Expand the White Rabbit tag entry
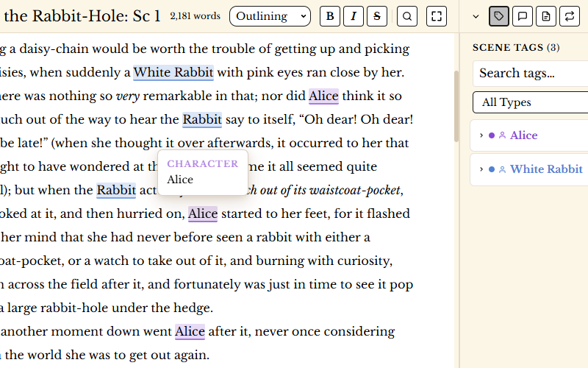The image size is (588, 368). [481, 169]
